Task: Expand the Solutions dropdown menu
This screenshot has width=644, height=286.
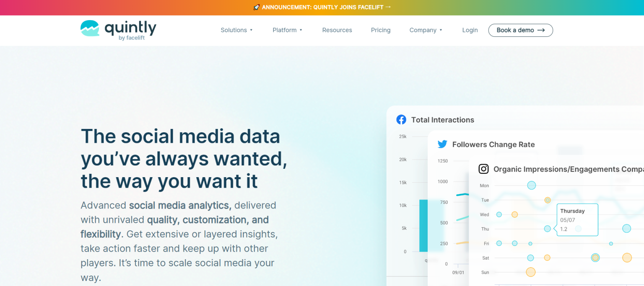Action: coord(236,30)
